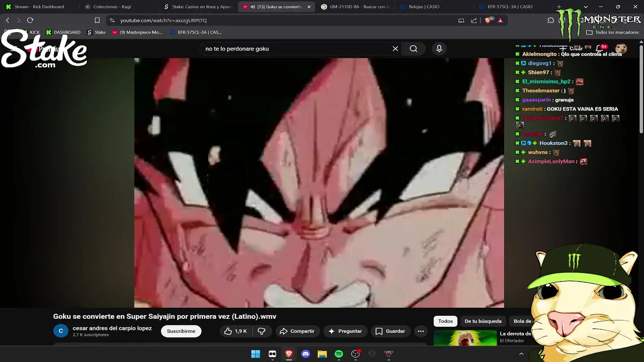
Task: Close the Goku se convierte tab
Action: pos(309,7)
